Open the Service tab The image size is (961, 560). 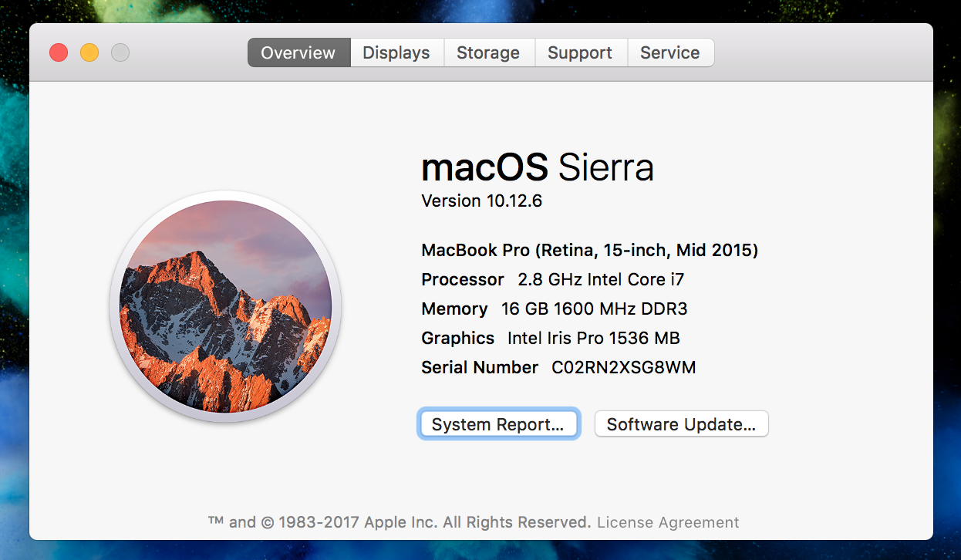click(x=670, y=52)
